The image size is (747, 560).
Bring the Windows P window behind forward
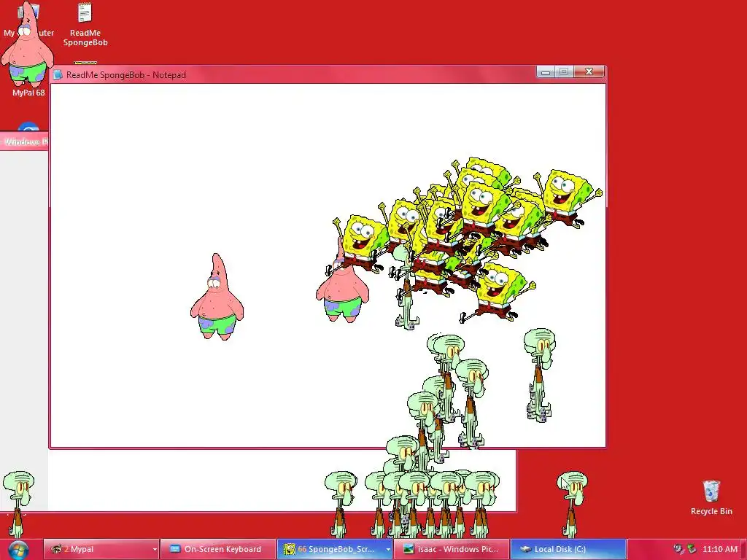24,142
